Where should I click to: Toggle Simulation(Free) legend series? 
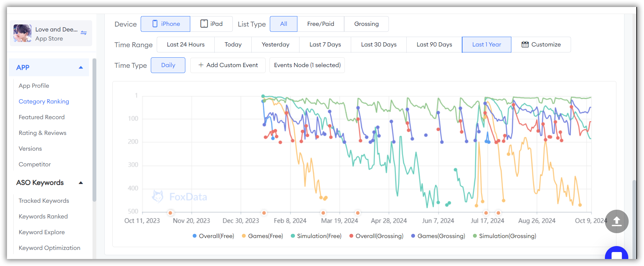pyautogui.click(x=316, y=236)
